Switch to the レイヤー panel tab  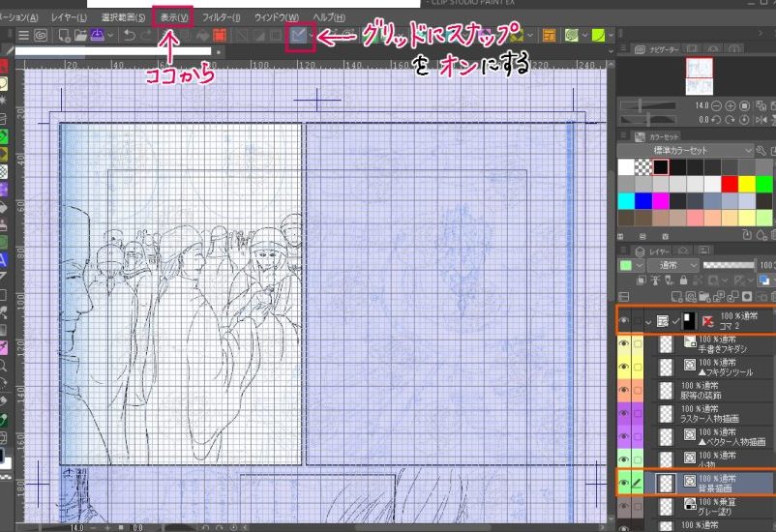coord(653,251)
